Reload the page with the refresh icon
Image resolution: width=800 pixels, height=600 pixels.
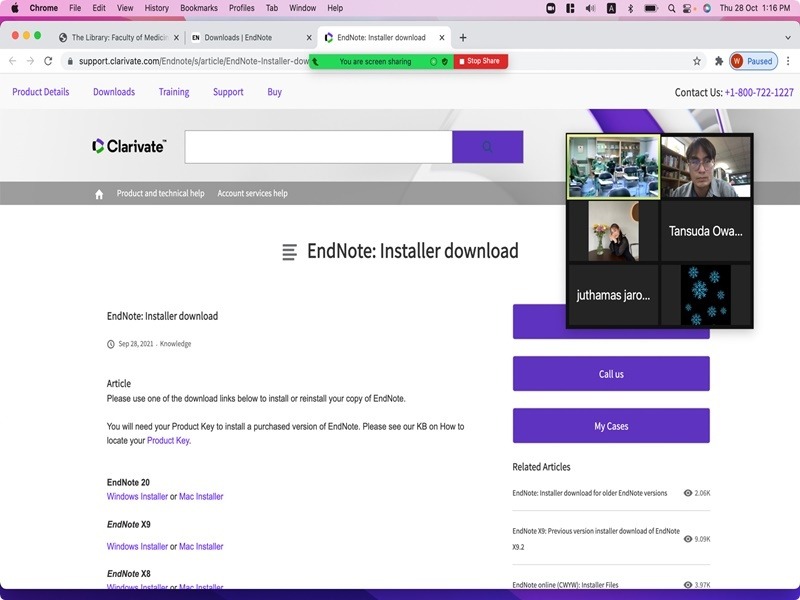click(48, 61)
